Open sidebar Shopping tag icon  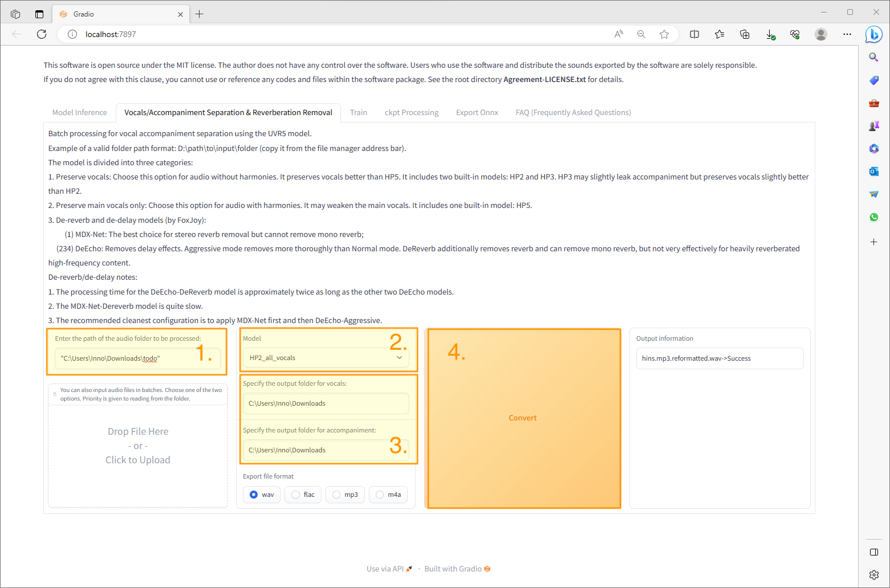pos(873,80)
